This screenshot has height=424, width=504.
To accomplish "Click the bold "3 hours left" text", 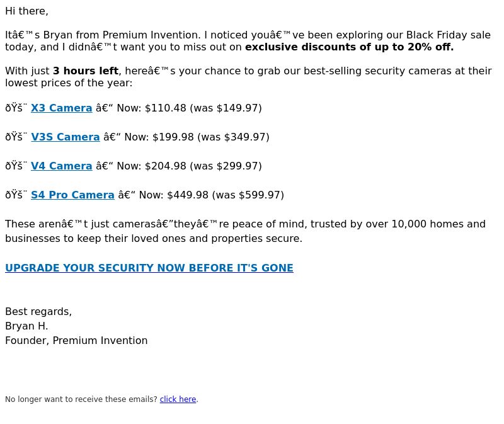I will (x=85, y=71).
